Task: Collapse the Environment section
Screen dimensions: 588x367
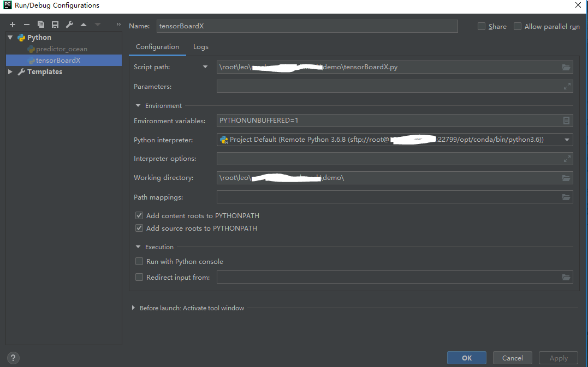Action: 138,106
